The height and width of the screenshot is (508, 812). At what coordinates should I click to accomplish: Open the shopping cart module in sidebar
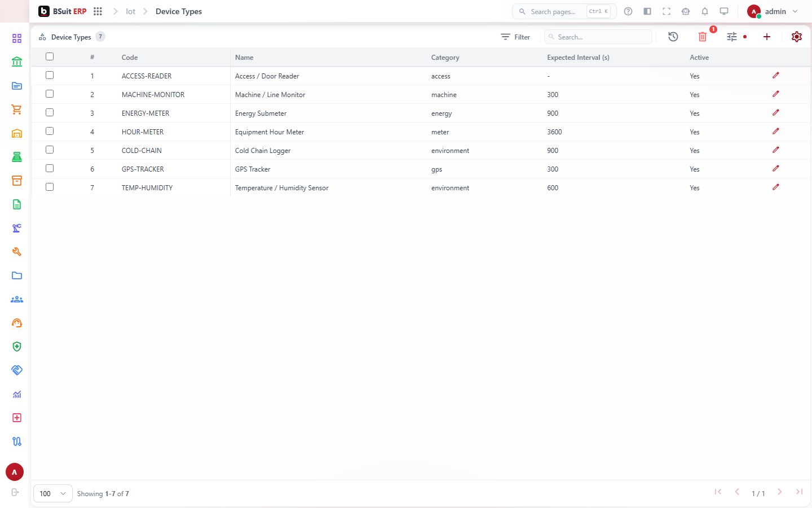tap(17, 110)
